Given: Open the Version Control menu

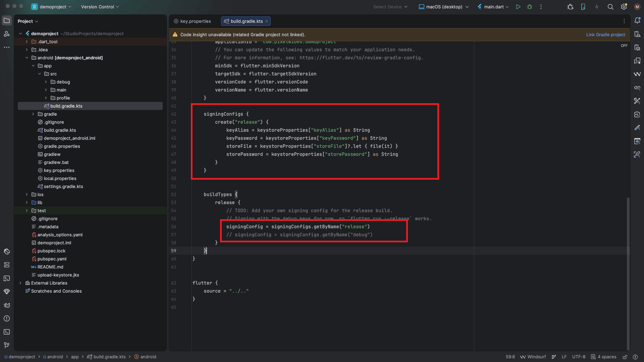Looking at the screenshot, I should coord(100,7).
